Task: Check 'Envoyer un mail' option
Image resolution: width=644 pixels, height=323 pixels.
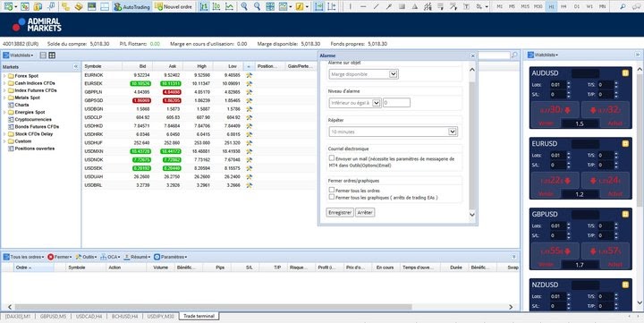Action: tap(332, 157)
